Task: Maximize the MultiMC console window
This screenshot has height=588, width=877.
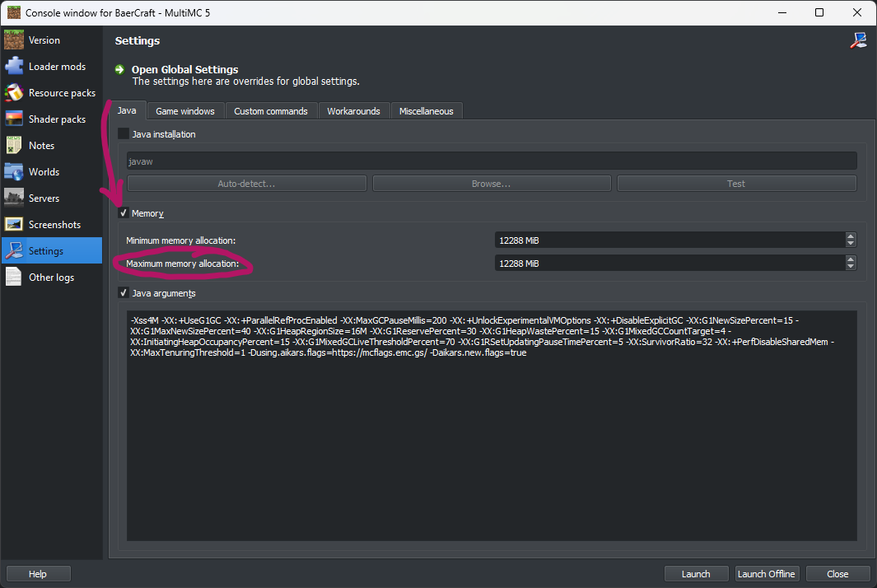Action: [x=819, y=12]
